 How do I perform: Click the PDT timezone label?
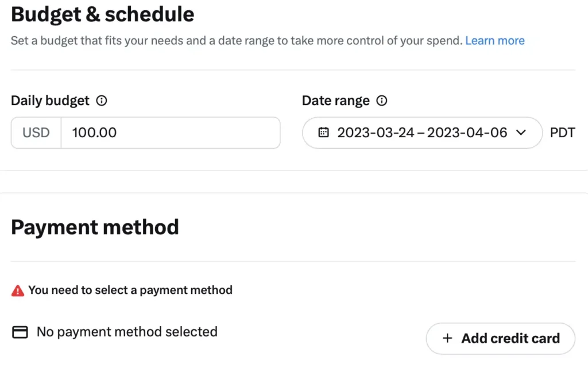[562, 133]
